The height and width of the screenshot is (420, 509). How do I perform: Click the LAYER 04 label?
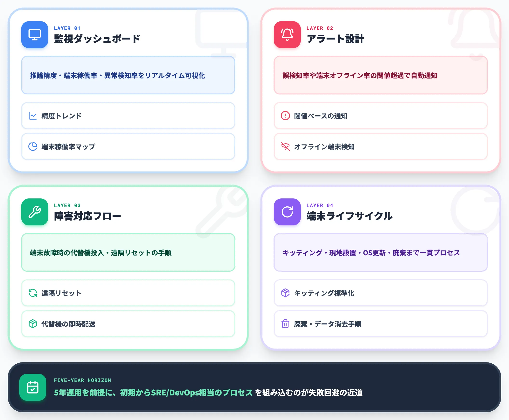(320, 205)
